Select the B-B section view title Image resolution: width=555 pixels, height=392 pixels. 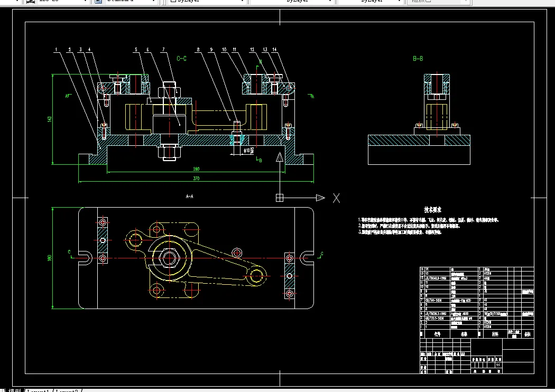tap(418, 58)
